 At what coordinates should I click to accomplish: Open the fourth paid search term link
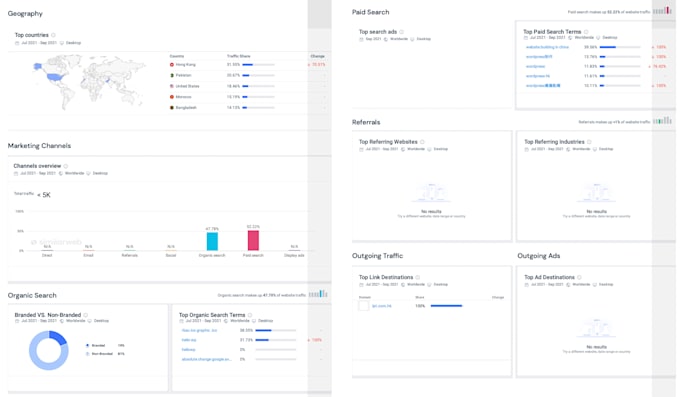coord(538,76)
